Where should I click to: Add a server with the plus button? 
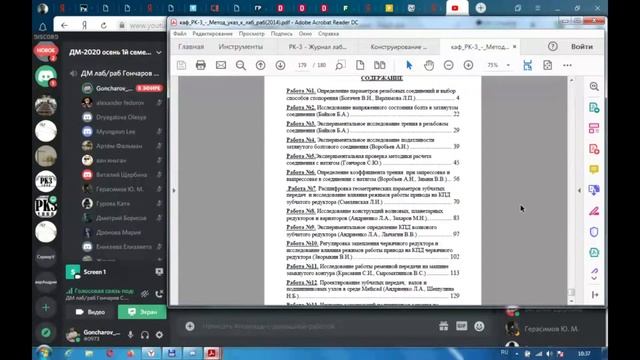46,307
